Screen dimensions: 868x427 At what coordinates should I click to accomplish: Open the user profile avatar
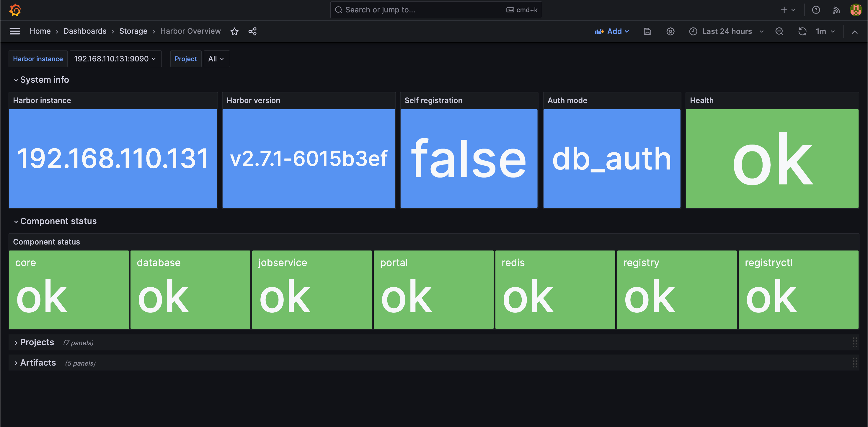tap(856, 10)
